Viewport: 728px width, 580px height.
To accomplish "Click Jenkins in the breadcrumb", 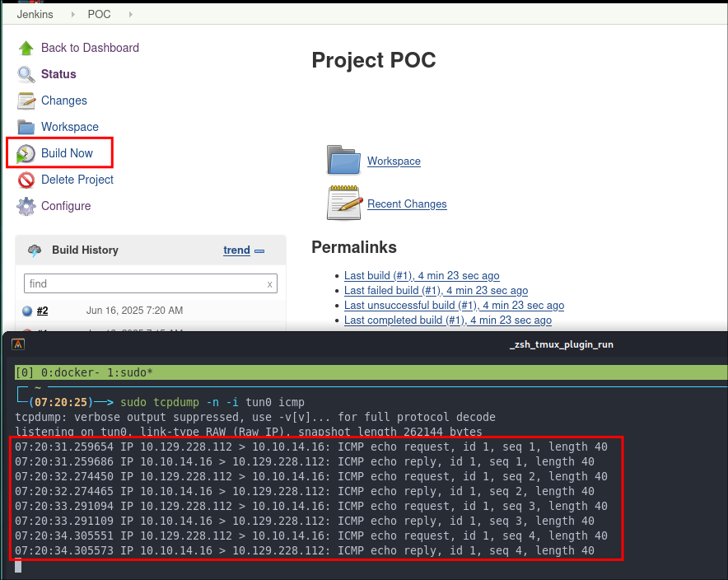I will (35, 14).
